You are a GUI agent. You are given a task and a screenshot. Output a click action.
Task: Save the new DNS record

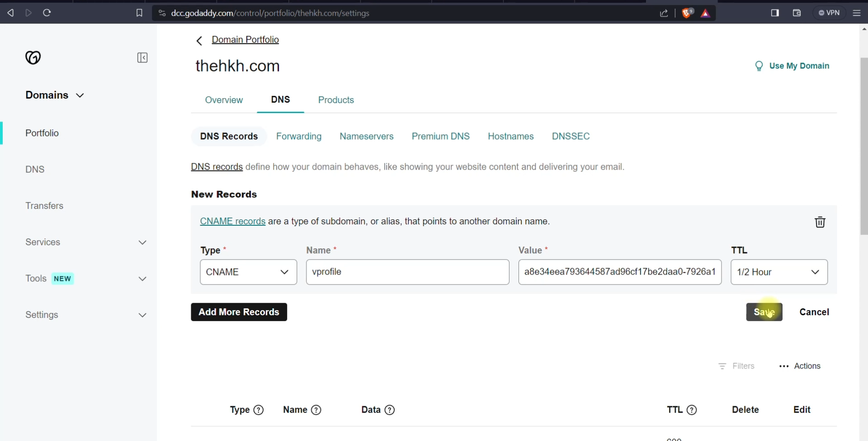[764, 312]
